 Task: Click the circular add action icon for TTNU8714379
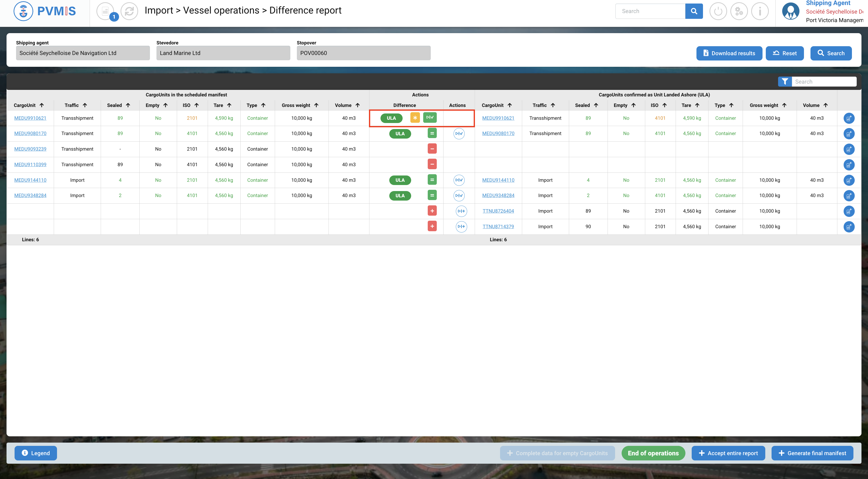(x=461, y=226)
